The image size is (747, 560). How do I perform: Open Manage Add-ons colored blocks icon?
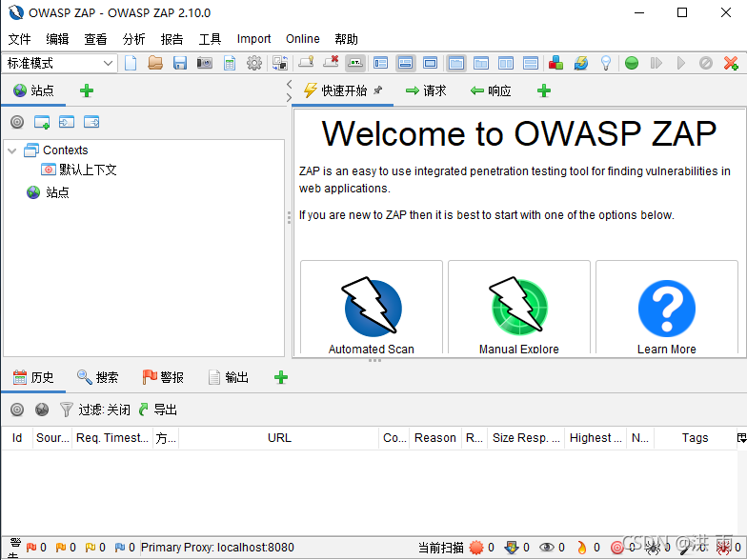pos(555,63)
